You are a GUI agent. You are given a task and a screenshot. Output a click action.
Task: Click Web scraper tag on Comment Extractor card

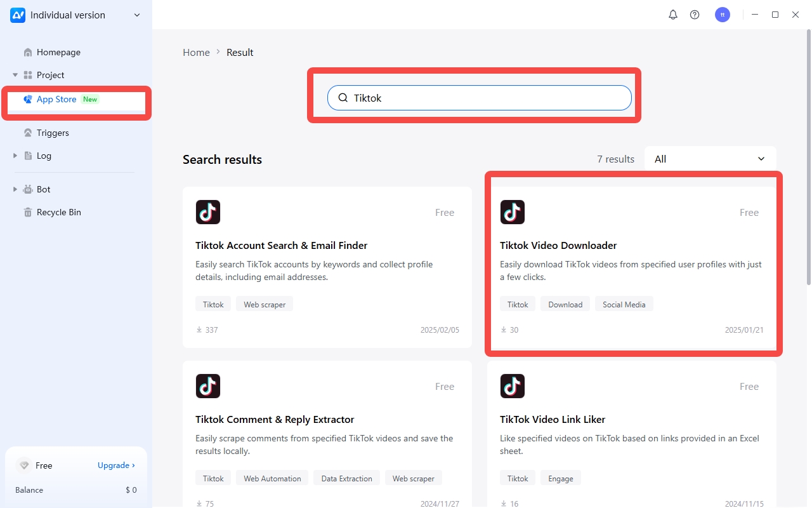tap(414, 478)
